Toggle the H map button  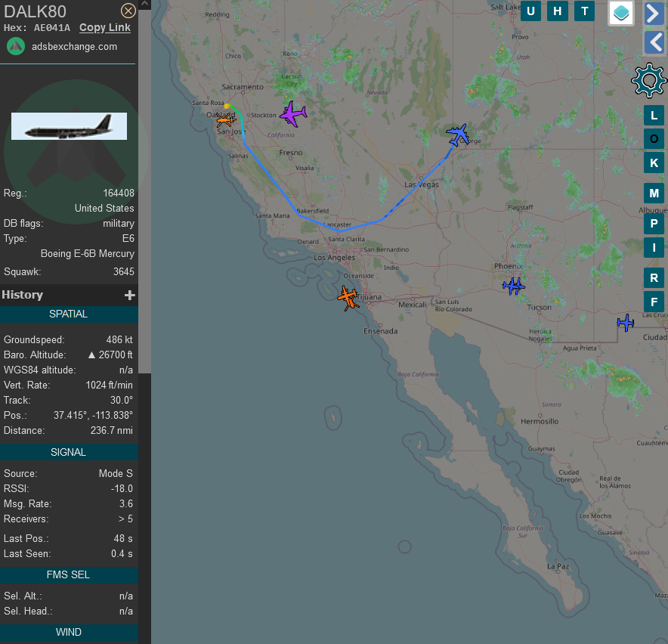point(557,11)
